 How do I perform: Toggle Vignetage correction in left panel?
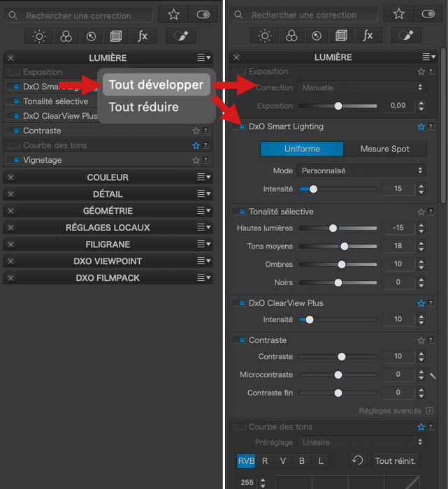[14, 160]
